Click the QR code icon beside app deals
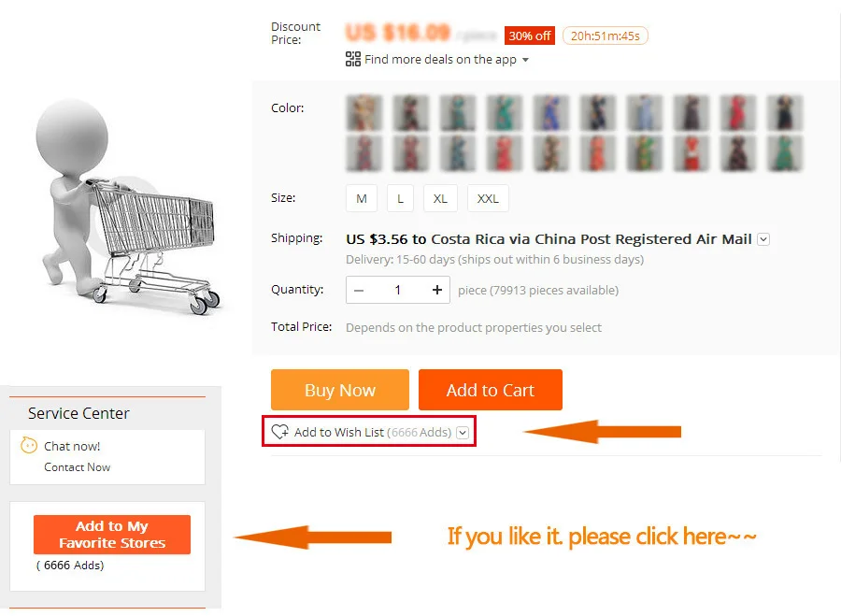The height and width of the screenshot is (616, 841). coord(353,59)
